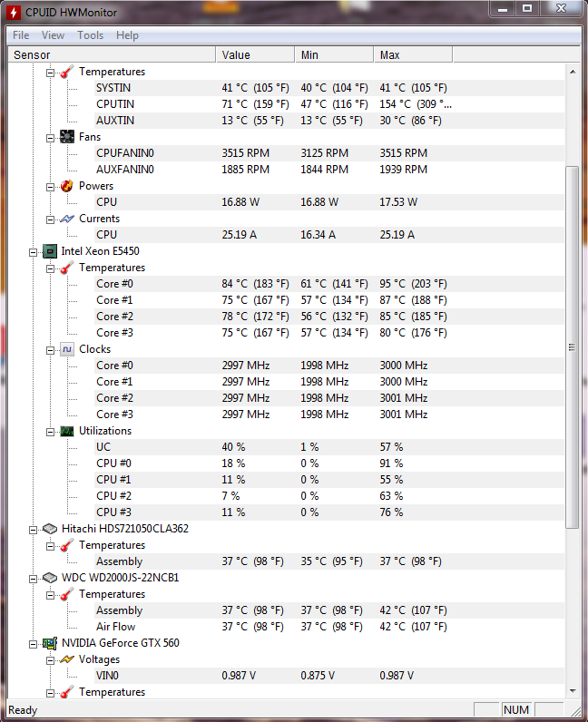This screenshot has height=722, width=588.
Task: Click the WDC WD2000JS-22NCB1 drive icon
Action: [51, 578]
